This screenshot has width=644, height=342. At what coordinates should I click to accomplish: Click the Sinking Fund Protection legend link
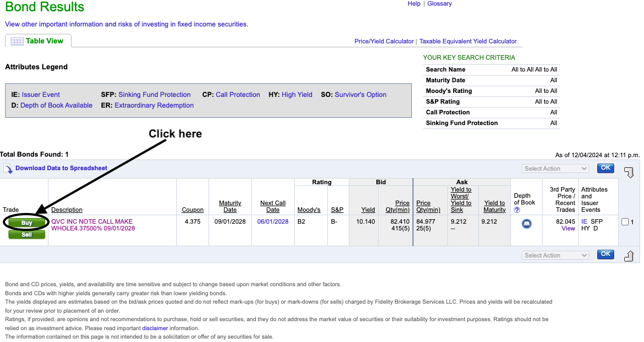[x=154, y=95]
